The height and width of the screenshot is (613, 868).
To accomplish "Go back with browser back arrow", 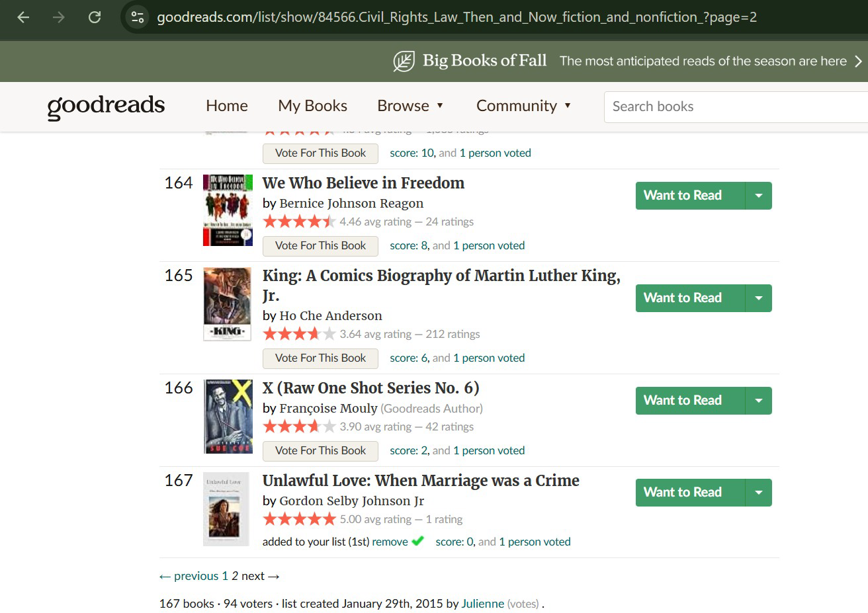I will 23,17.
